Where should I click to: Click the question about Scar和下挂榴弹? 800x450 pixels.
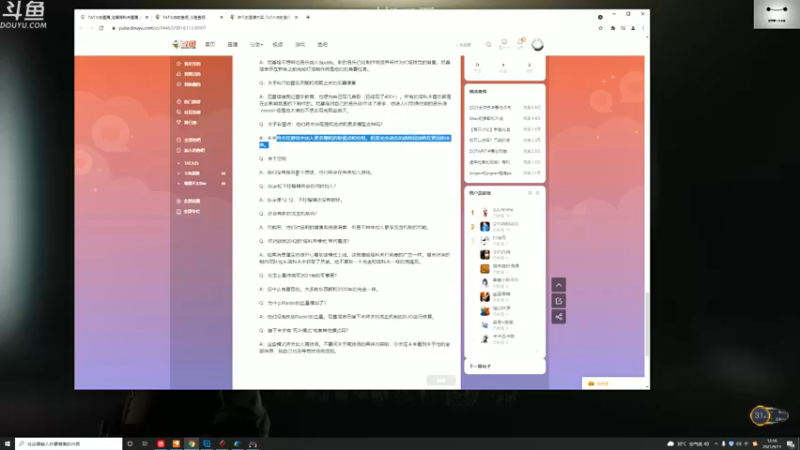(x=297, y=186)
